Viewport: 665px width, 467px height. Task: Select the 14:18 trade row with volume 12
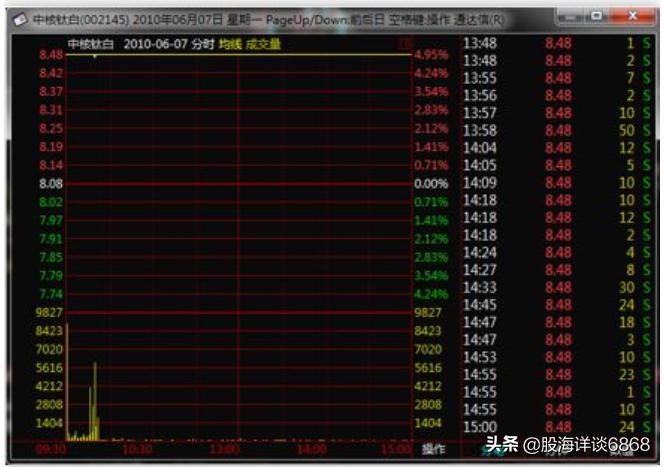556,218
